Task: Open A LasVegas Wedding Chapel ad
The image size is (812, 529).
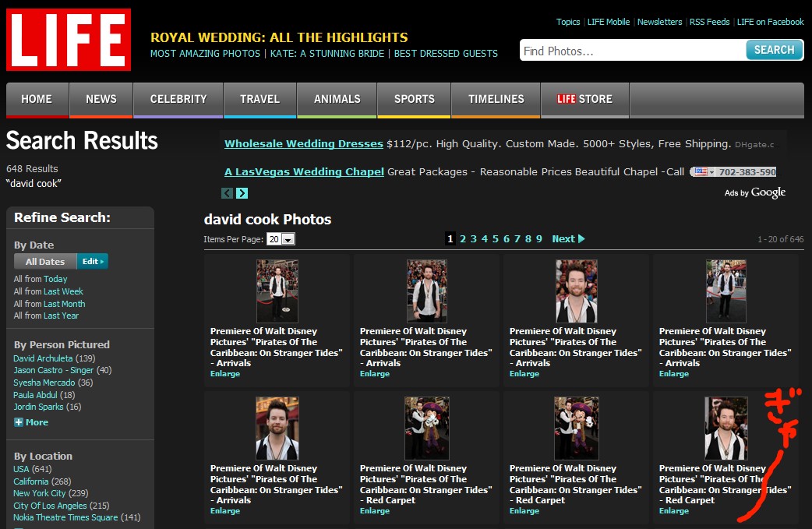Action: [304, 172]
